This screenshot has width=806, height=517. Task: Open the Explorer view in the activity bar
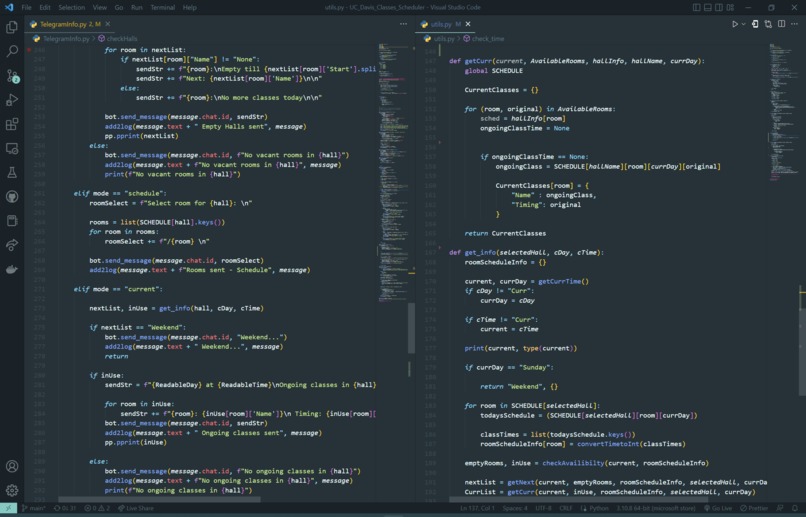12,27
